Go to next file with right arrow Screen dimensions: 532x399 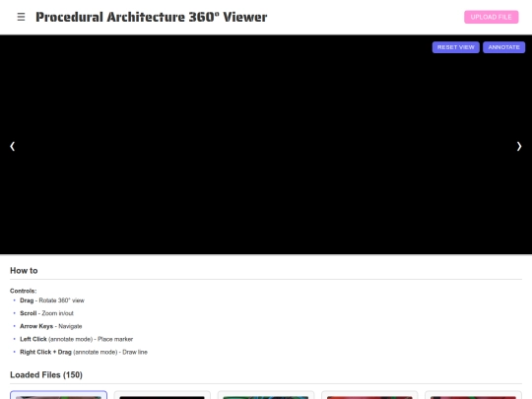pyautogui.click(x=519, y=146)
